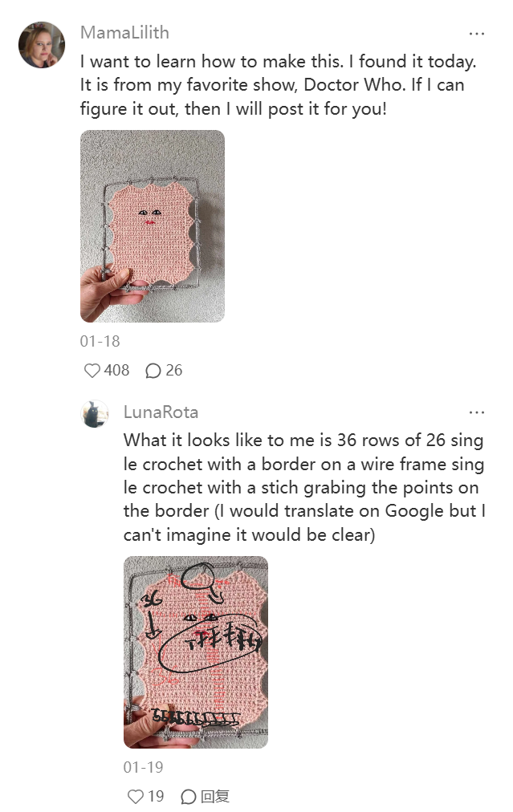
Task: Click the 回复 reply text
Action: (x=215, y=797)
